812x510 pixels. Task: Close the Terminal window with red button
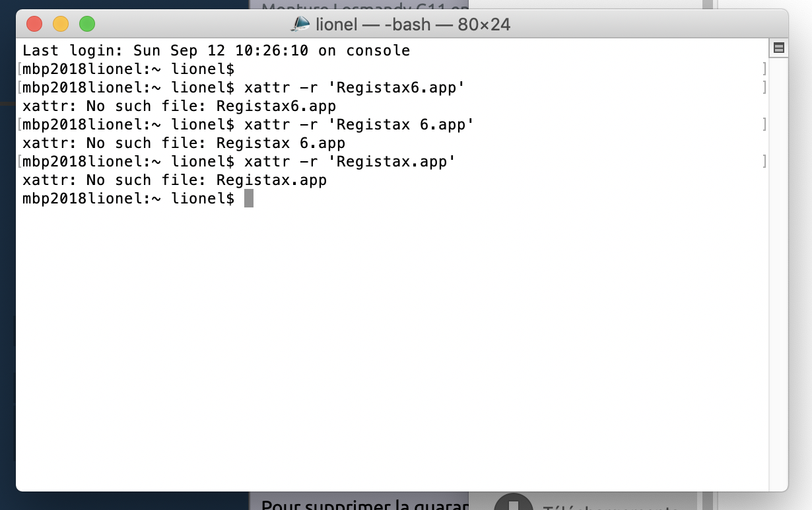pyautogui.click(x=34, y=24)
